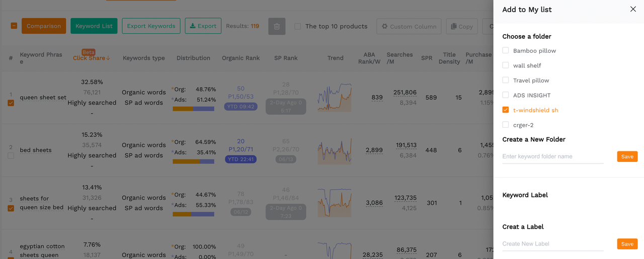Uncheck the t-windshield sh folder
The height and width of the screenshot is (259, 644).
click(x=506, y=110)
